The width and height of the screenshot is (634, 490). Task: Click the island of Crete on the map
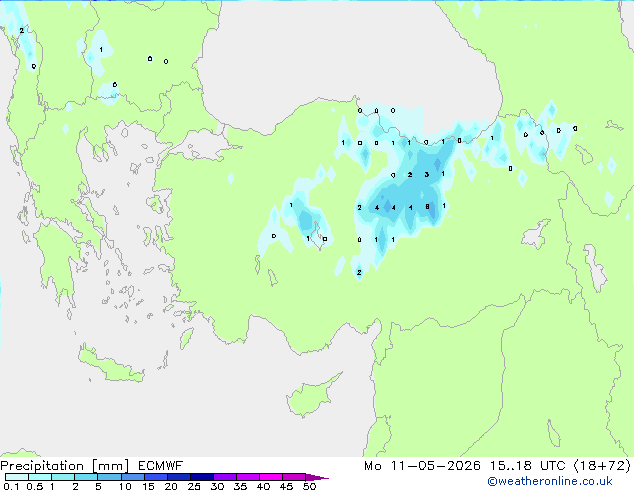coord(110,366)
